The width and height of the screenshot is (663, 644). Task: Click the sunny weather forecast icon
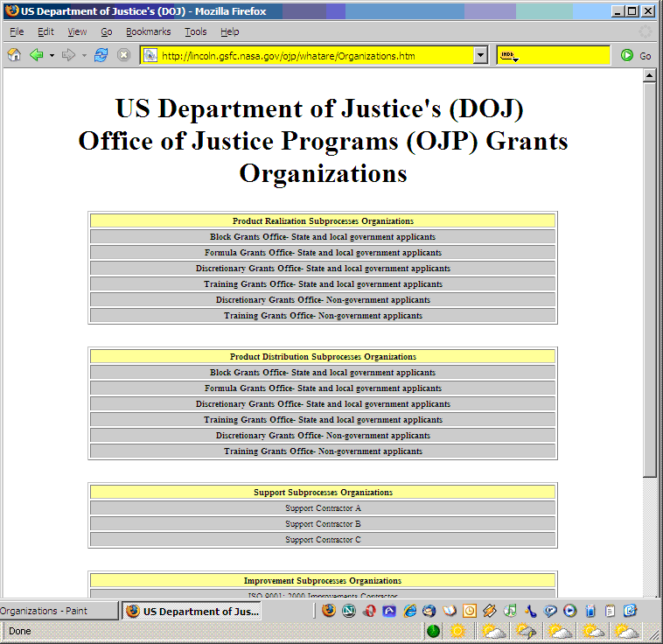point(457,631)
